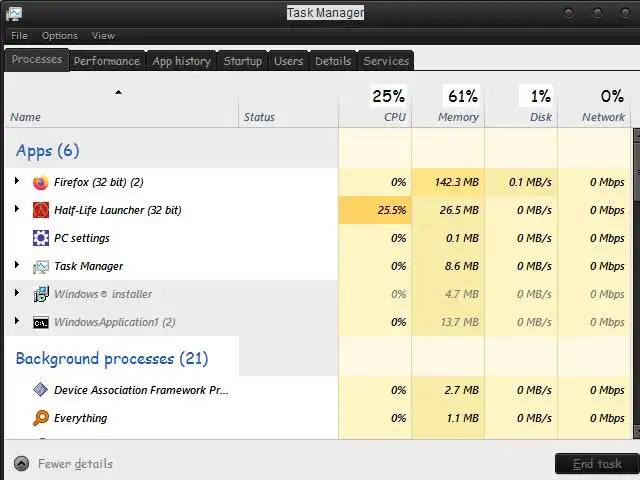Image resolution: width=640 pixels, height=480 pixels.
Task: Click the Firefox icon in Apps list
Action: click(40, 182)
